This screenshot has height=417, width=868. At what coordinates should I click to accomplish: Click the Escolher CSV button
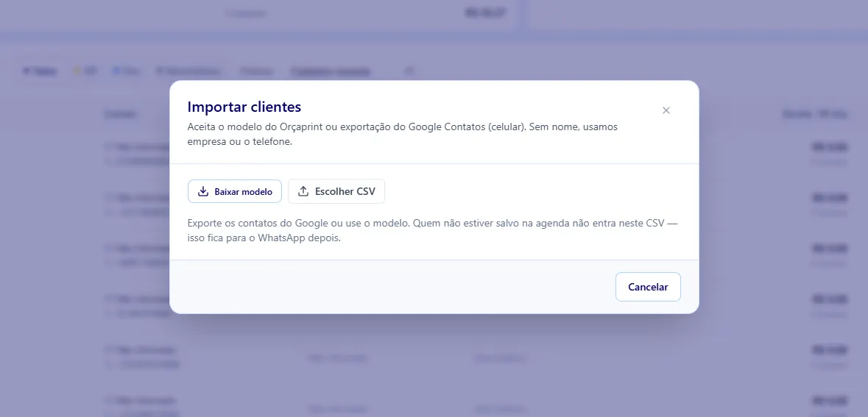(336, 191)
